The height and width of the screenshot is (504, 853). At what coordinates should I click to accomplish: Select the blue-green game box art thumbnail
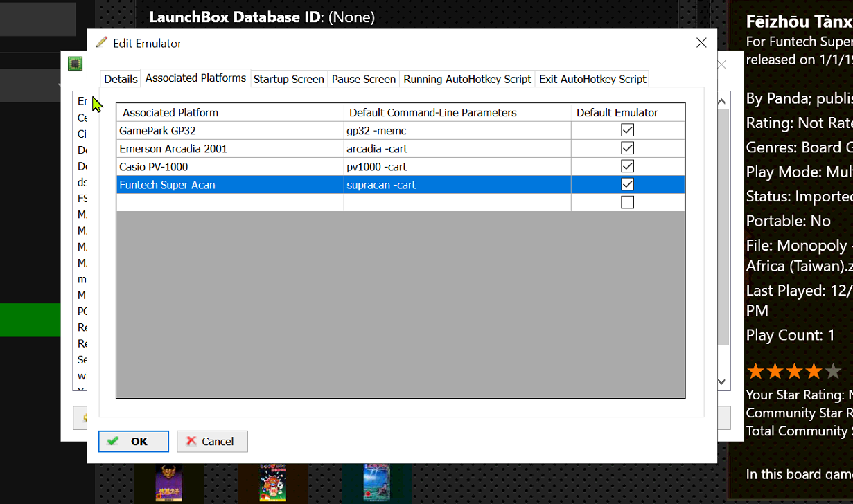[377, 483]
